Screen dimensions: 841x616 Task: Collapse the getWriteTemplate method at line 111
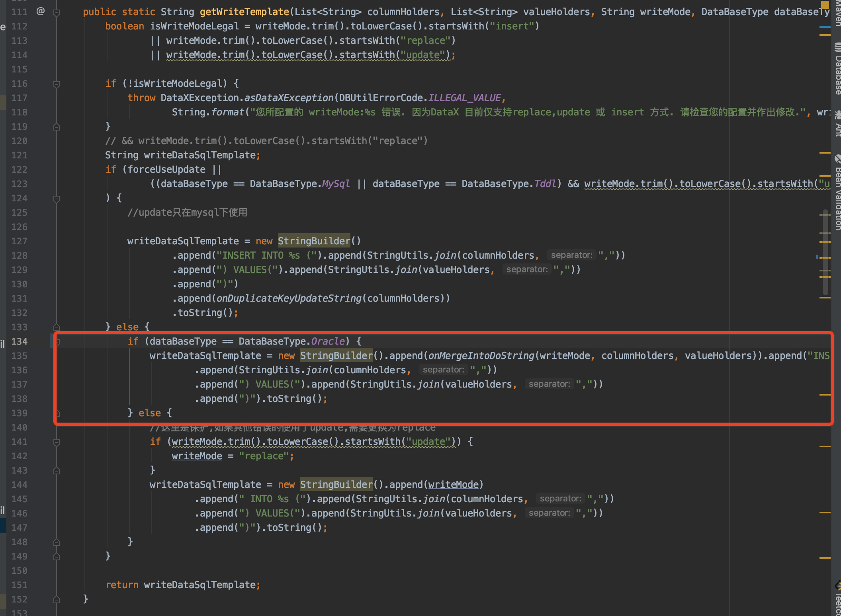(57, 12)
